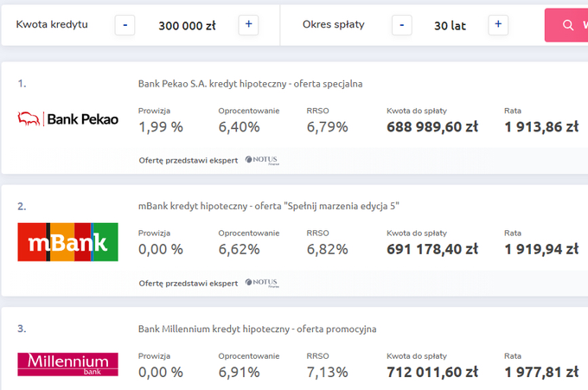
Task: Click the mBank logo
Action: pos(67,242)
